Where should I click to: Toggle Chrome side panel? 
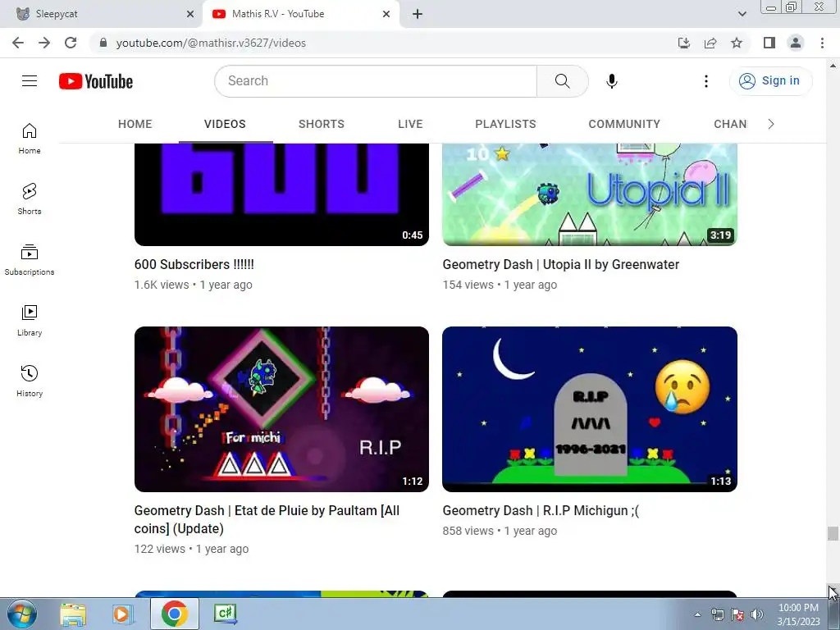click(769, 43)
